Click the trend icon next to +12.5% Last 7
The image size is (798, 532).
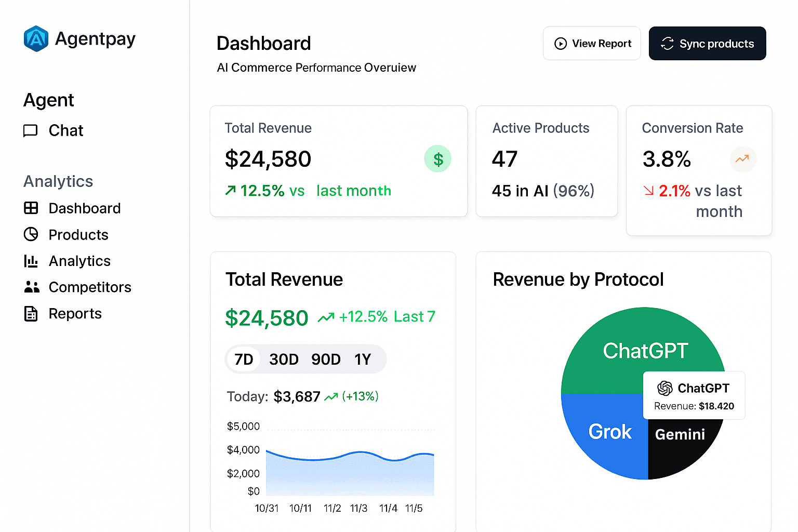pyautogui.click(x=326, y=317)
